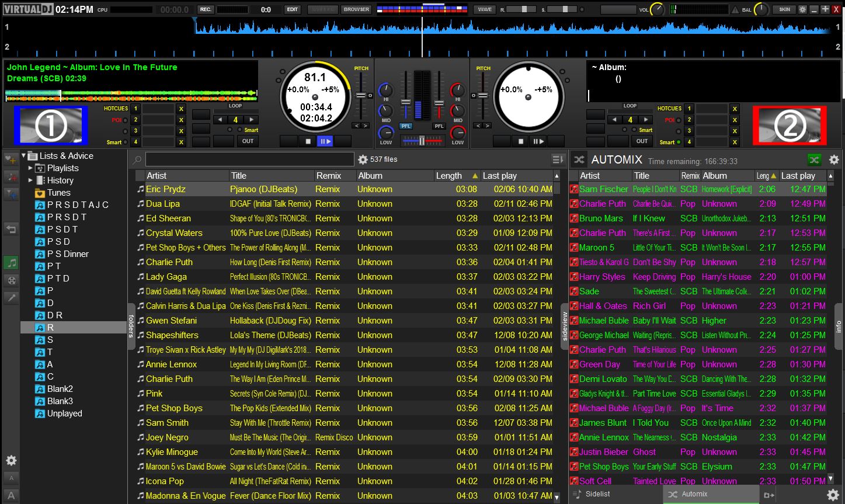Viewport: 845px width, 504px height.
Task: Open browser options gear beside 537 files
Action: [x=363, y=159]
